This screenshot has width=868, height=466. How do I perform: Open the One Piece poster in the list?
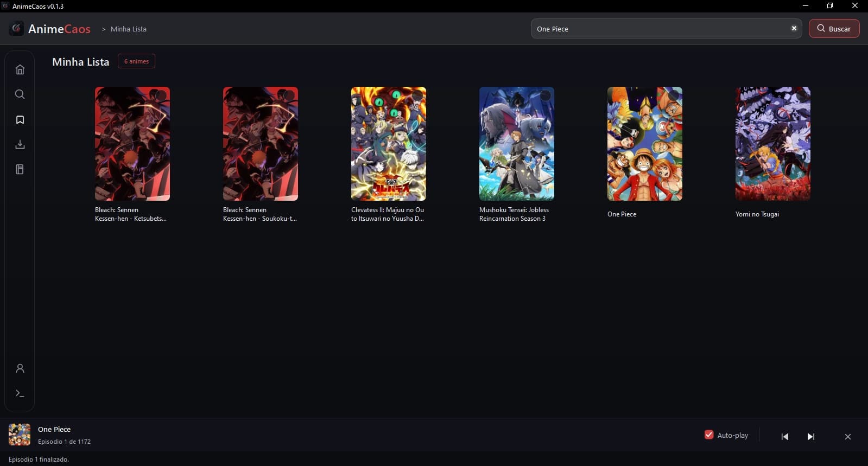click(x=645, y=144)
